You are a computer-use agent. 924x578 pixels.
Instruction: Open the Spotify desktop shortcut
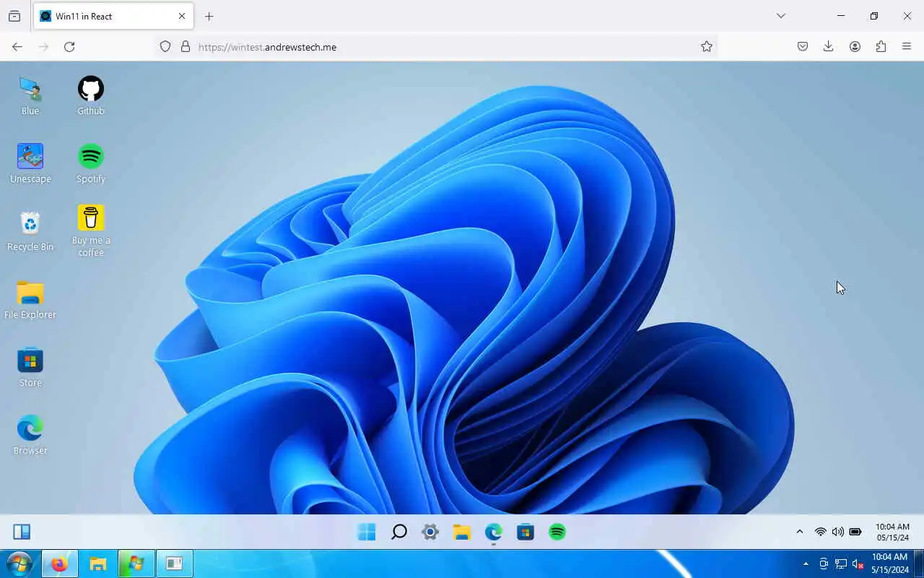[x=91, y=163]
